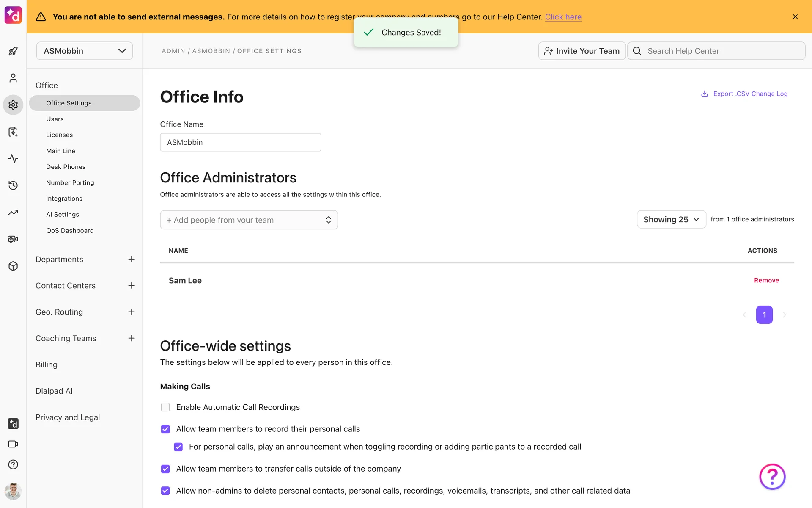Dismiss the orange warning banner
The height and width of the screenshot is (508, 812).
[x=795, y=17]
